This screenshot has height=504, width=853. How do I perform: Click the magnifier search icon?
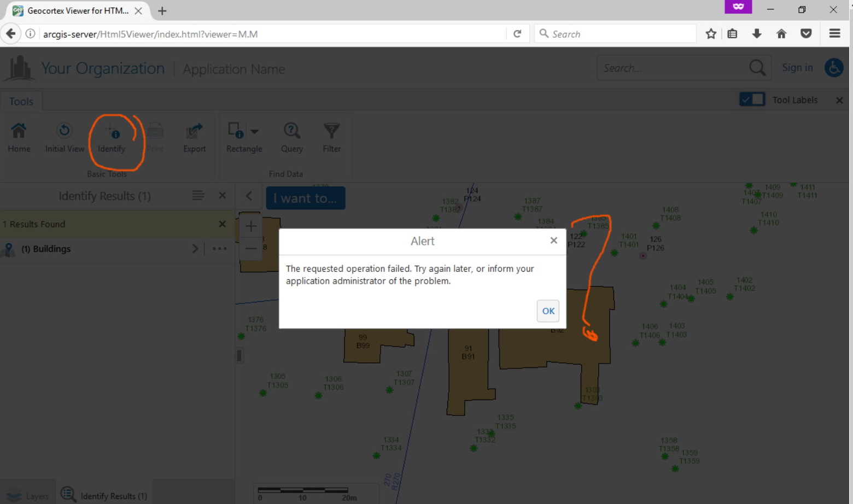click(x=757, y=68)
